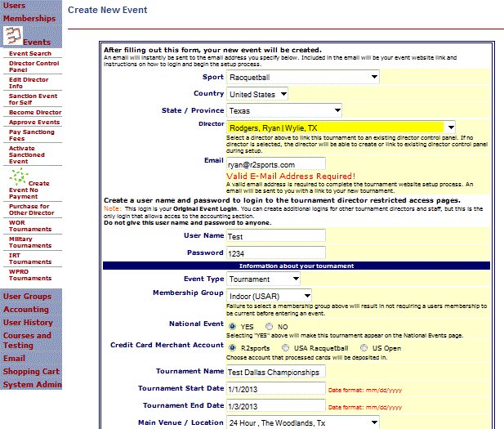Open the Sport dropdown showing Racquetball
Screen dimensions: 504x429
coord(303,77)
